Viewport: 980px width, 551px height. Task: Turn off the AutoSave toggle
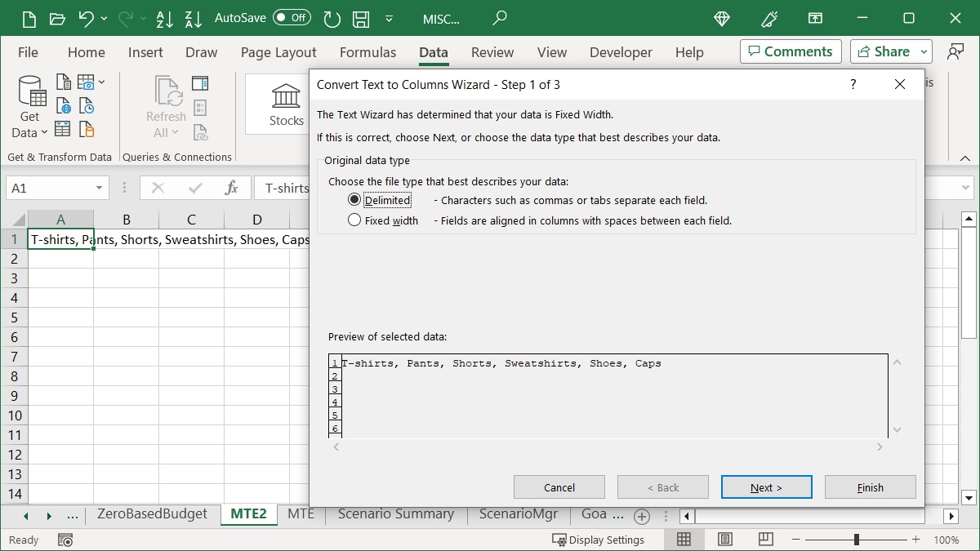(x=291, y=17)
